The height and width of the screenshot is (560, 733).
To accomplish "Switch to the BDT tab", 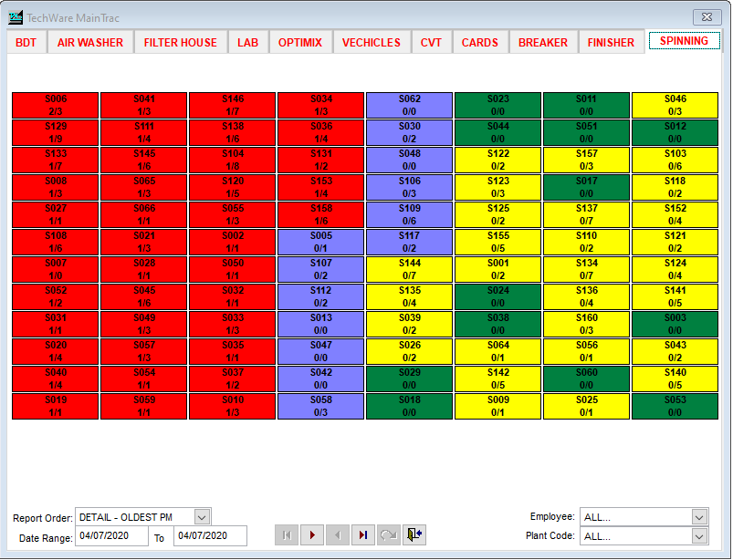I will click(x=26, y=41).
